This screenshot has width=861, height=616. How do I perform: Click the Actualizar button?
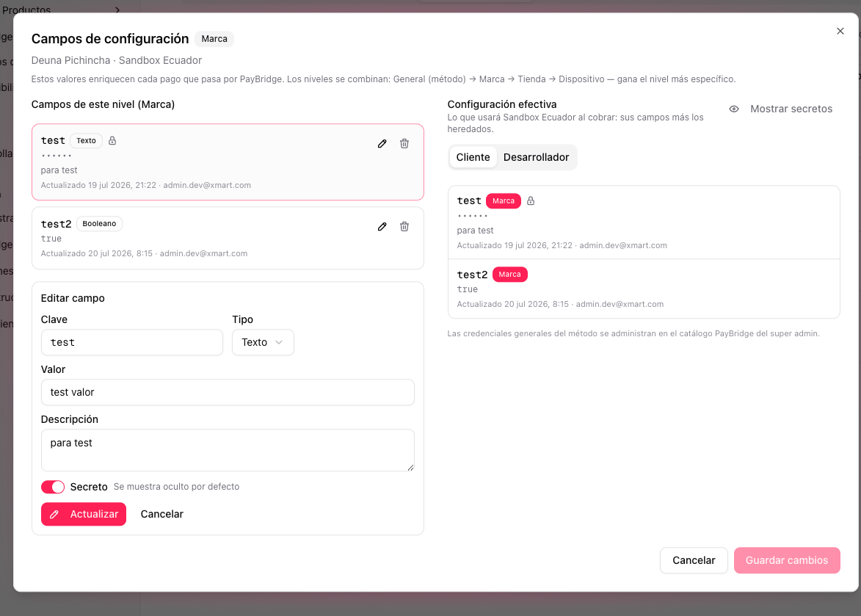tap(84, 514)
